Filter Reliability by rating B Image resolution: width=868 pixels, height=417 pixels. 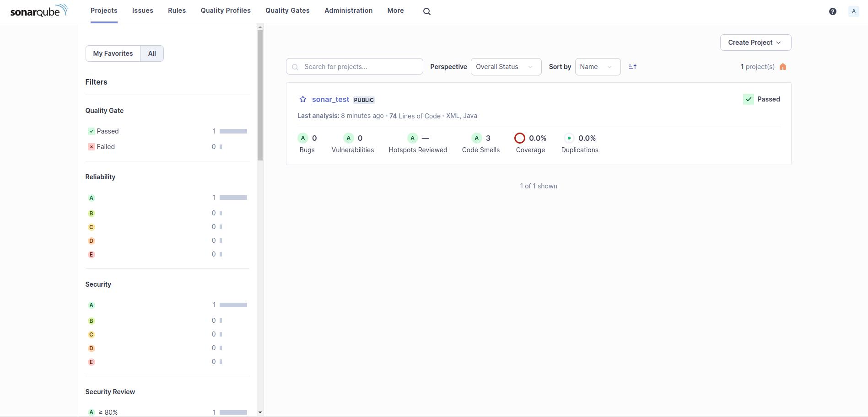point(167,213)
